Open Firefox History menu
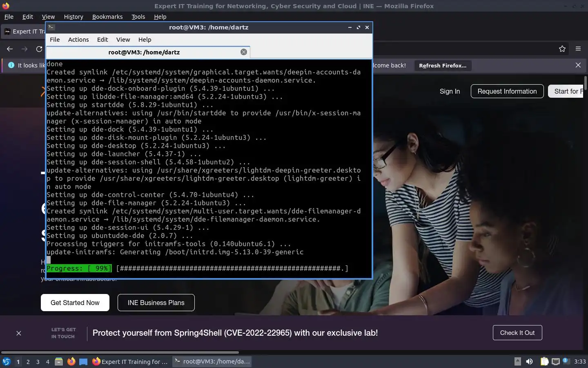 click(73, 17)
